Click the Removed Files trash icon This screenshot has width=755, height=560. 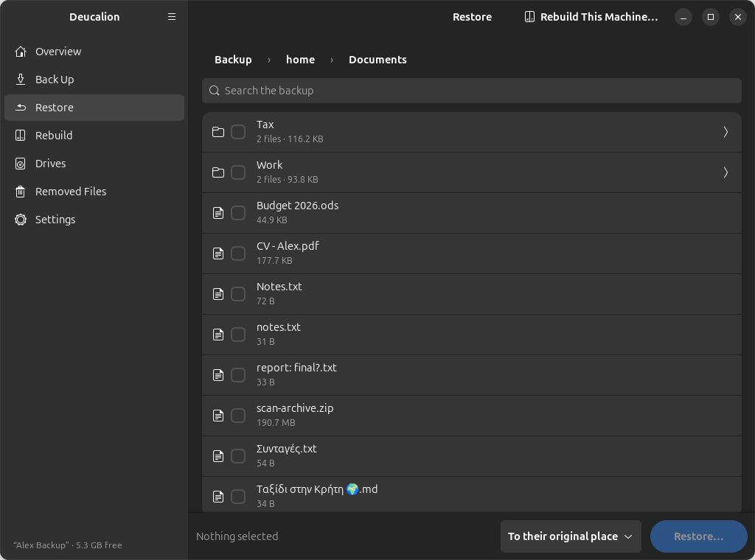click(x=20, y=192)
